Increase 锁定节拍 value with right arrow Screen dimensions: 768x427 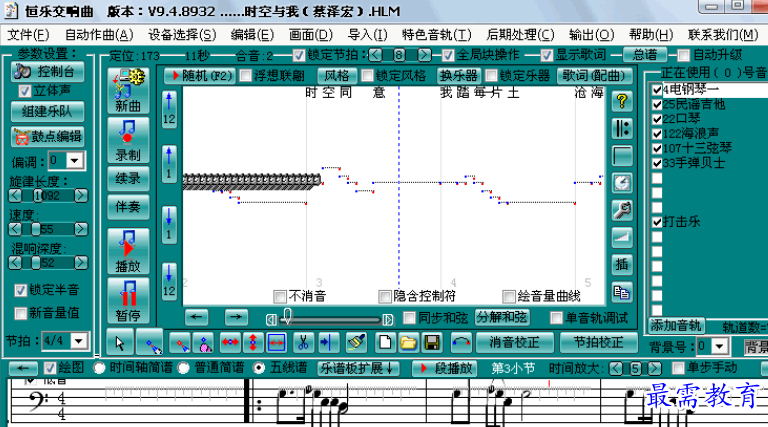click(x=425, y=55)
